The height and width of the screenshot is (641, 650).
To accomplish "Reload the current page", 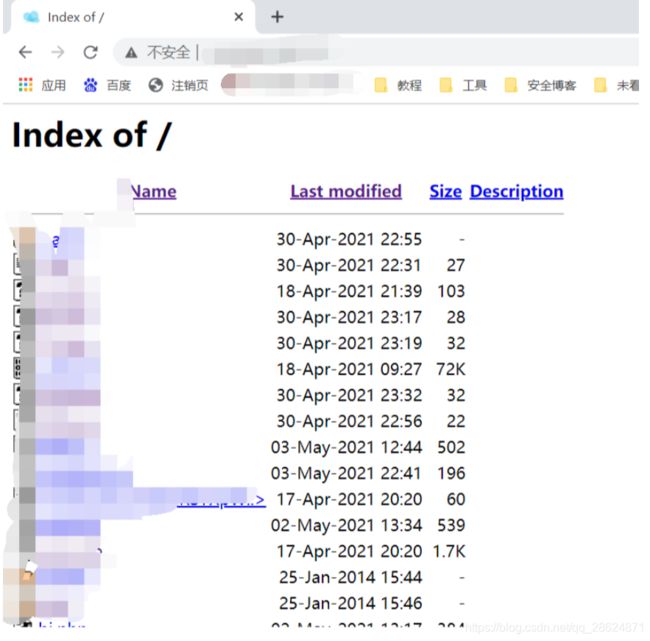I will point(91,52).
